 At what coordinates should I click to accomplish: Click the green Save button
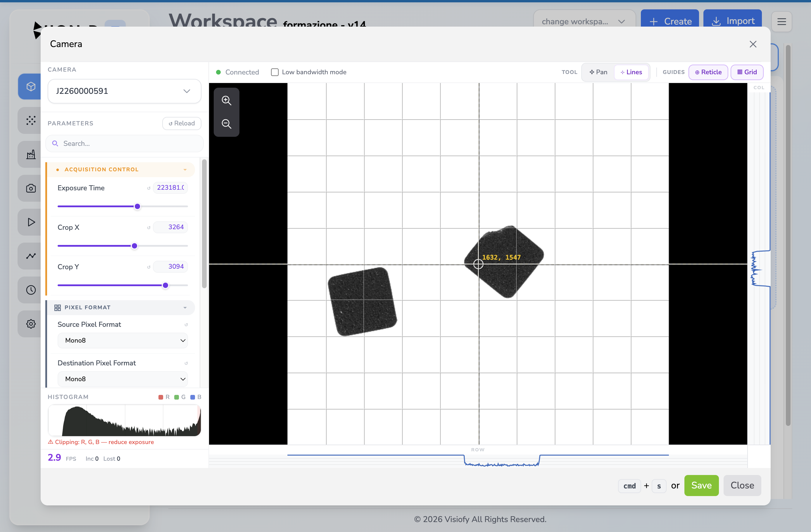click(x=701, y=485)
